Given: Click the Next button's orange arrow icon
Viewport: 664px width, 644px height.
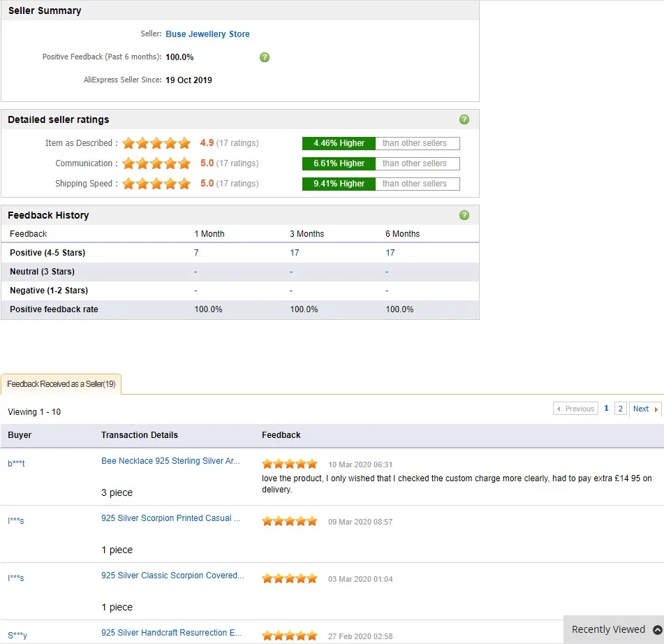Looking at the screenshot, I should point(656,409).
